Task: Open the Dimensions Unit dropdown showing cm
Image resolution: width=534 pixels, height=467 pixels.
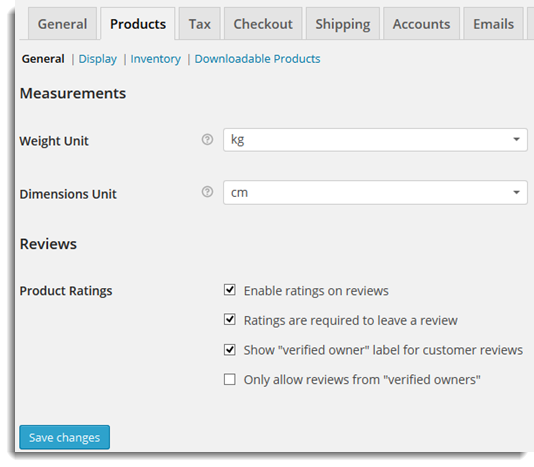Action: click(x=375, y=192)
